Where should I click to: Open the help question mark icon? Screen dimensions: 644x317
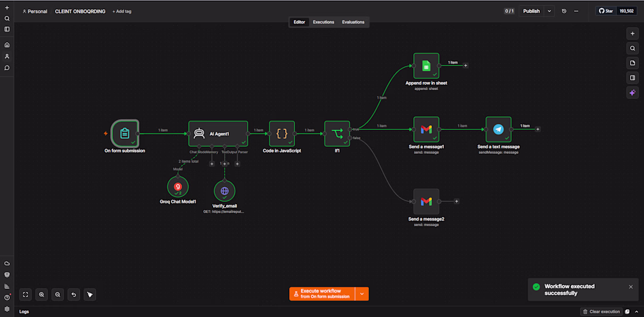[x=7, y=297]
